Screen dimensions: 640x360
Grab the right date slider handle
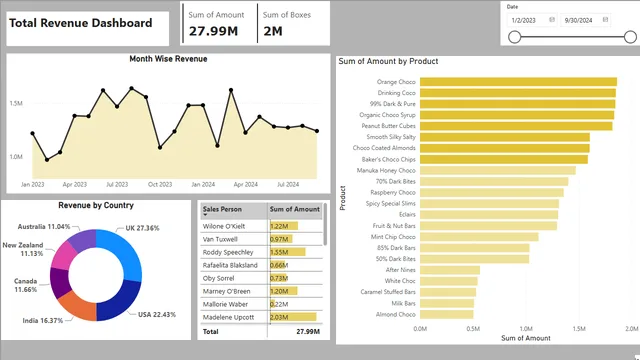630,37
